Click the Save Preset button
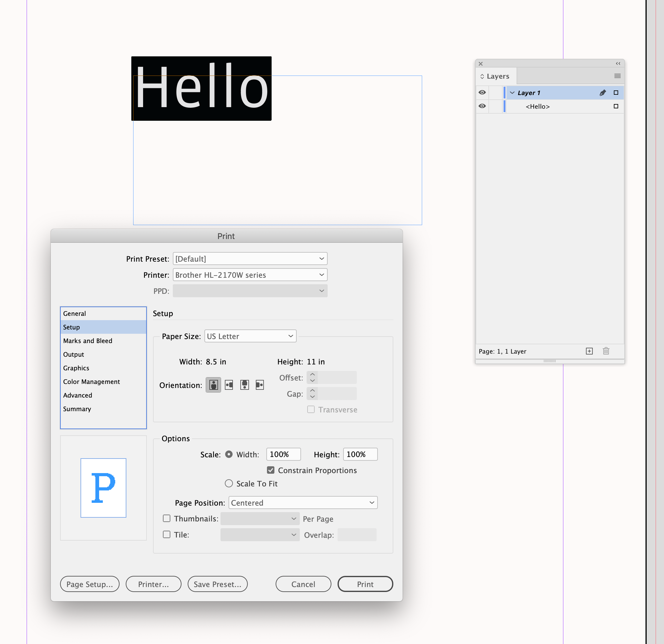Image resolution: width=664 pixels, height=644 pixels. [x=217, y=584]
